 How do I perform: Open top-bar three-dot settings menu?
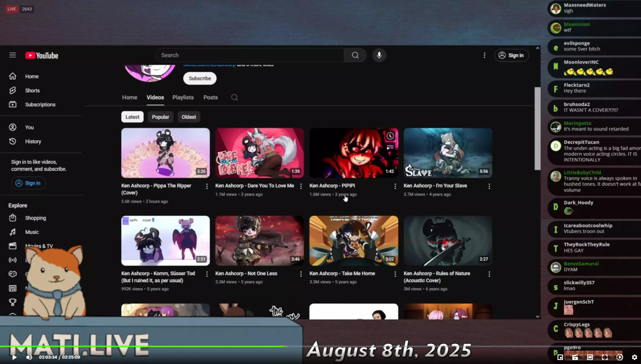pos(484,55)
